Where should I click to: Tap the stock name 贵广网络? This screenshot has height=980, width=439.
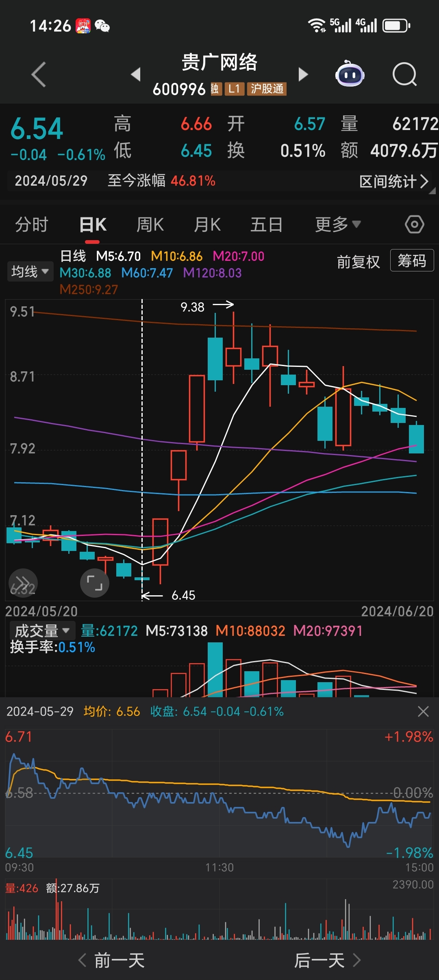pos(219,62)
